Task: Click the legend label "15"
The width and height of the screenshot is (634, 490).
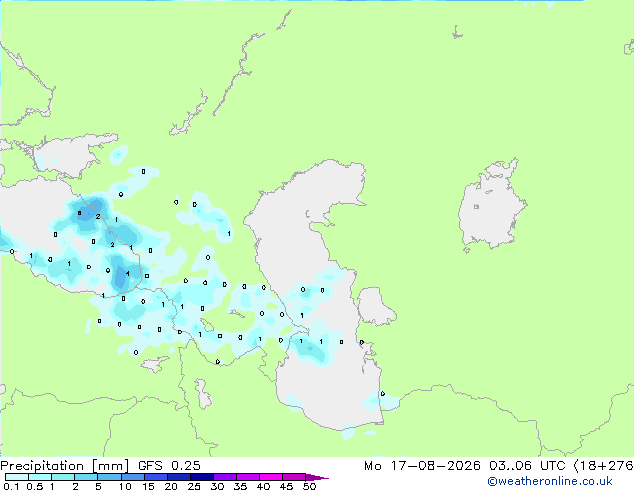Action: click(148, 486)
